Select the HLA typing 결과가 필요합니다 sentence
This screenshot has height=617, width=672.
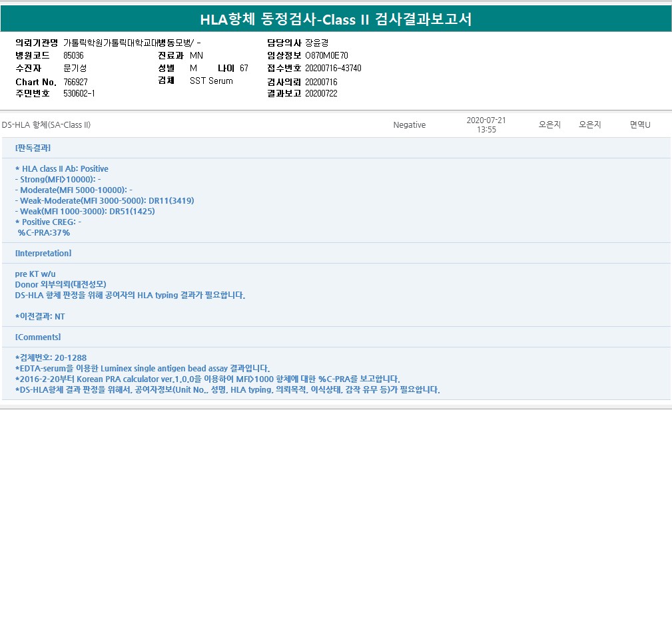(x=130, y=295)
